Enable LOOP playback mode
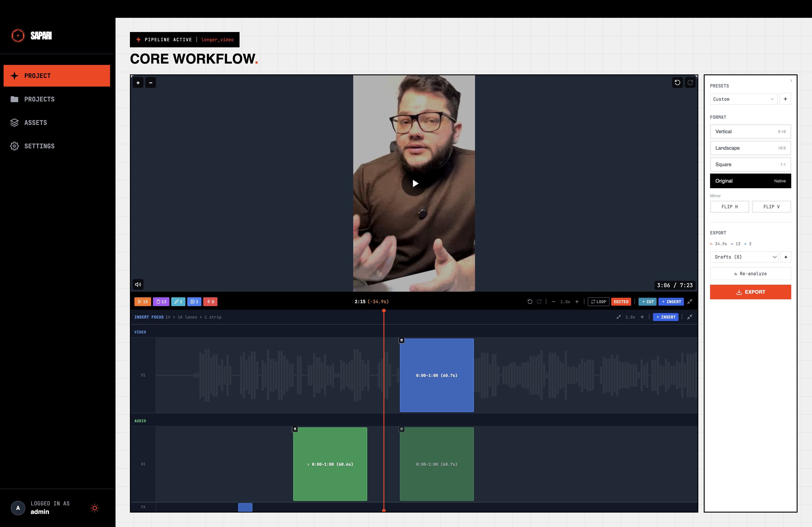The width and height of the screenshot is (812, 527). [598, 301]
